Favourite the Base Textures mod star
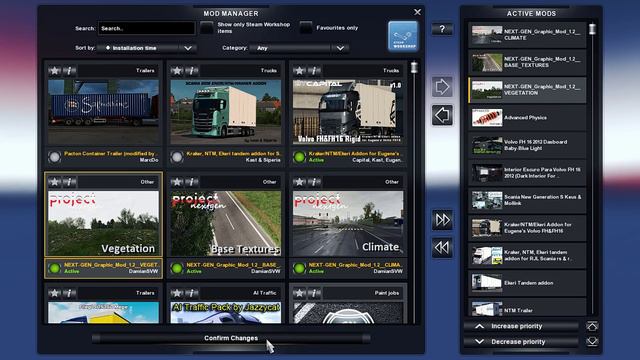640x360 pixels. point(177,182)
